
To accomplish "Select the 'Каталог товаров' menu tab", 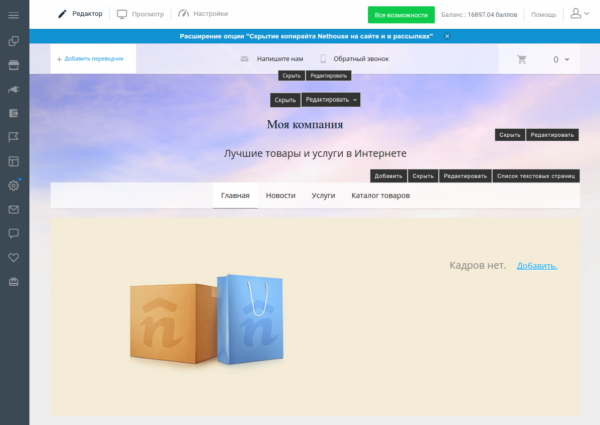I will pos(380,196).
